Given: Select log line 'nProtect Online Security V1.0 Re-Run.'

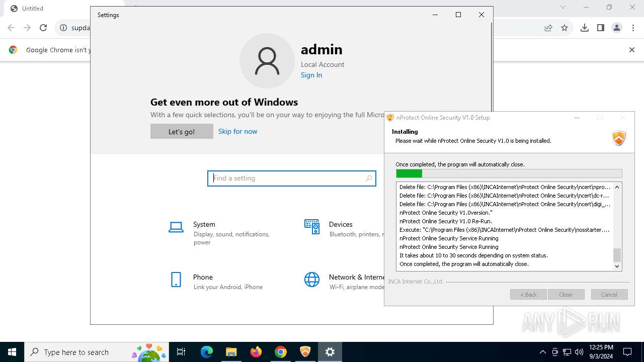Looking at the screenshot, I should pos(446,221).
